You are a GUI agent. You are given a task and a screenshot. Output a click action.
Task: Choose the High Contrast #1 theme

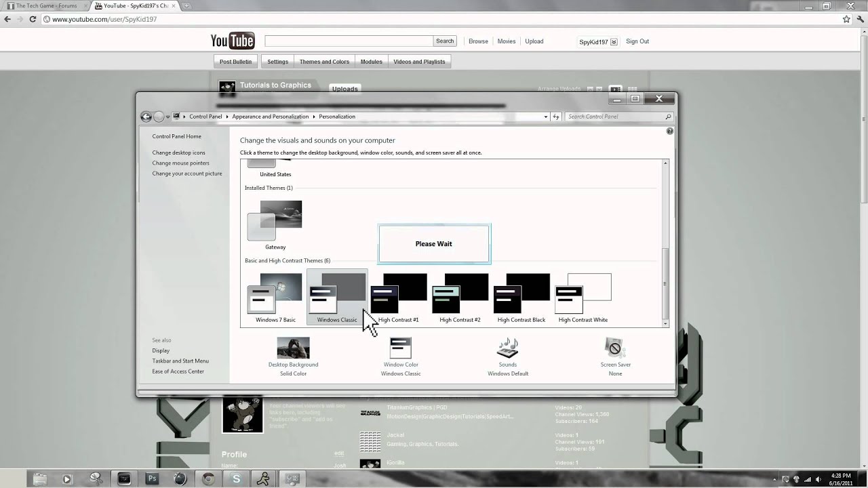(x=399, y=297)
